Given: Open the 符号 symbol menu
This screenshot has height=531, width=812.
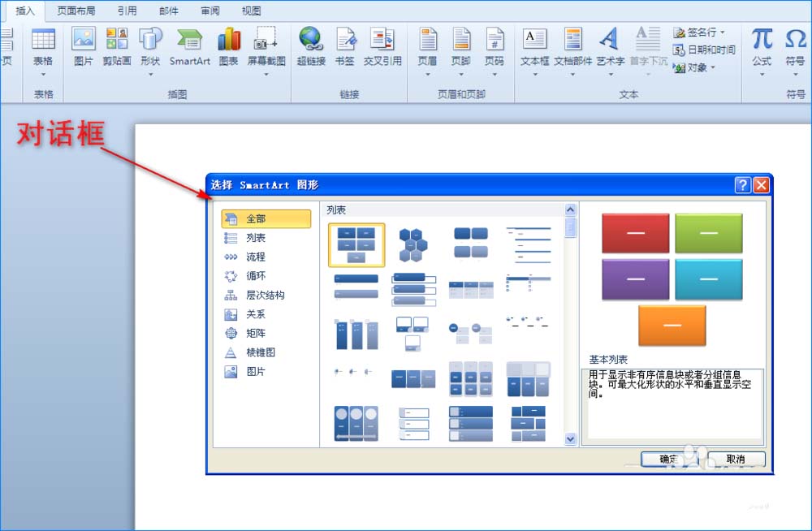Looking at the screenshot, I should [x=796, y=52].
